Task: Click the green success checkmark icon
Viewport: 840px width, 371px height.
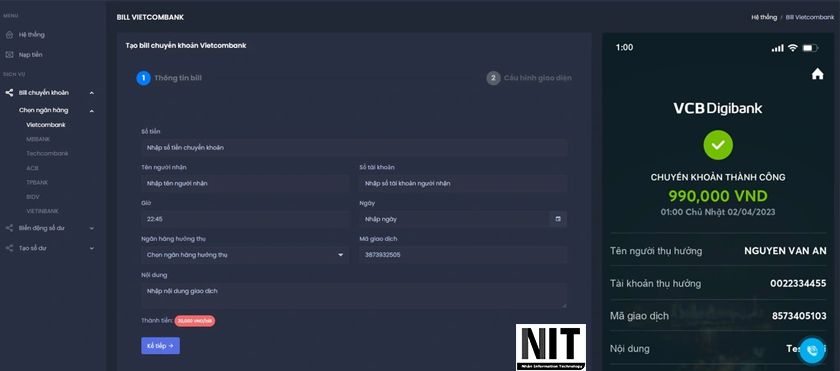Action: pyautogui.click(x=718, y=145)
